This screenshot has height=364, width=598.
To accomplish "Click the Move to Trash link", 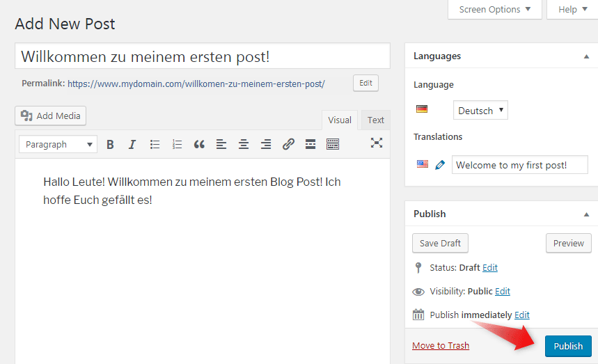I will (441, 346).
